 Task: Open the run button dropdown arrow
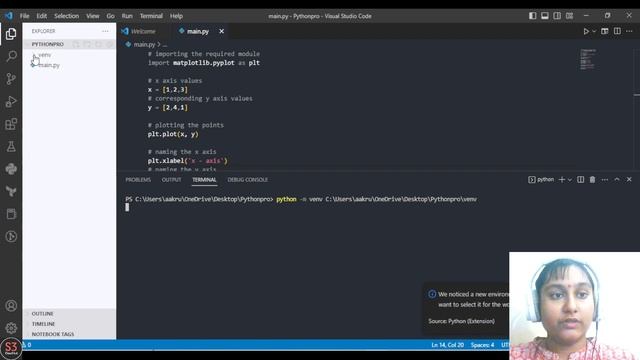click(594, 31)
